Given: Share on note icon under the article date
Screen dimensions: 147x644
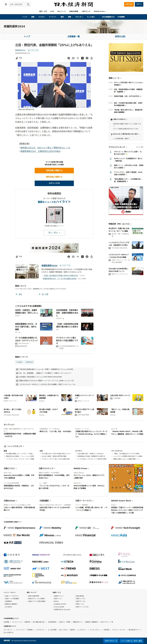Looking at the screenshot, I should coord(78,58).
